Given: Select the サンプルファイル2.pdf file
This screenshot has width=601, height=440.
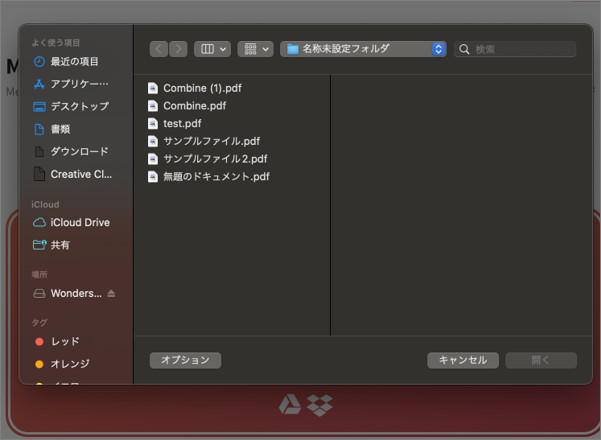Looking at the screenshot, I should tap(207, 159).
